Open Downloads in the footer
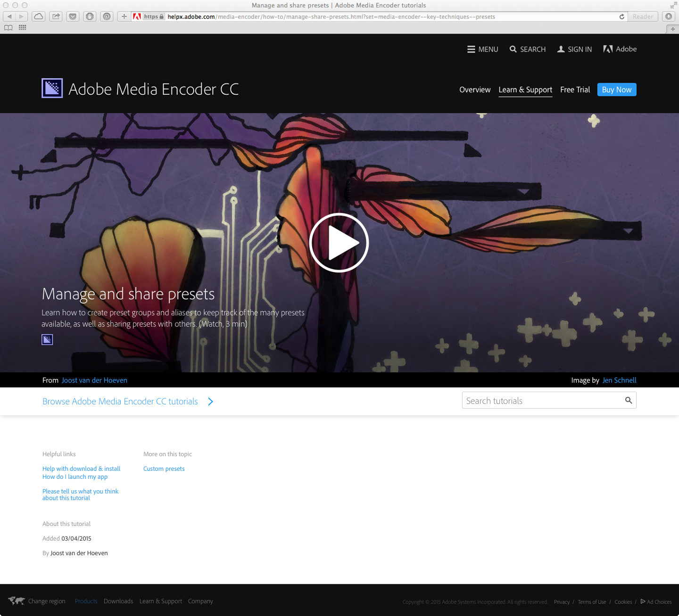This screenshot has height=616, width=679. (x=118, y=601)
